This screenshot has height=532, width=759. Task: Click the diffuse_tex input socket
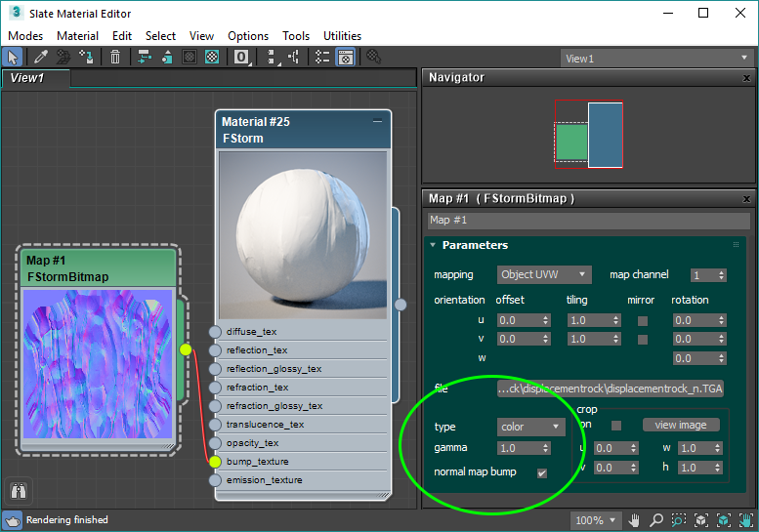click(215, 332)
